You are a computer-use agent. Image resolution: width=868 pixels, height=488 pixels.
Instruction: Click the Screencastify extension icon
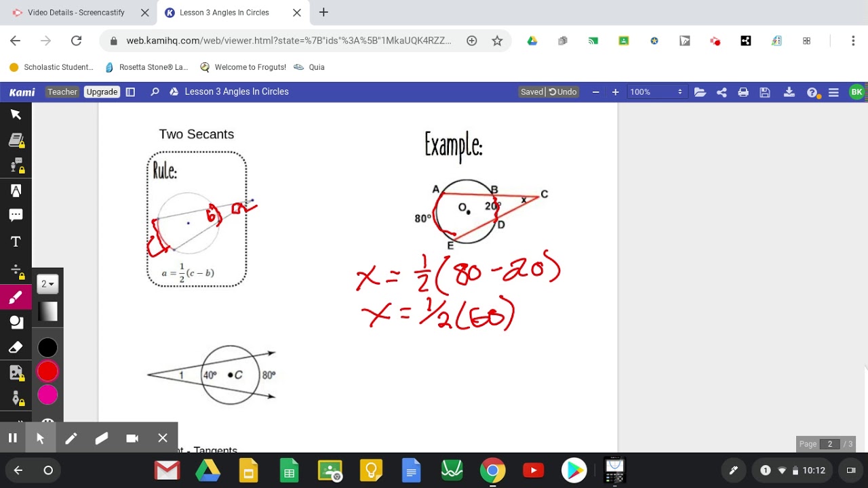(x=715, y=41)
